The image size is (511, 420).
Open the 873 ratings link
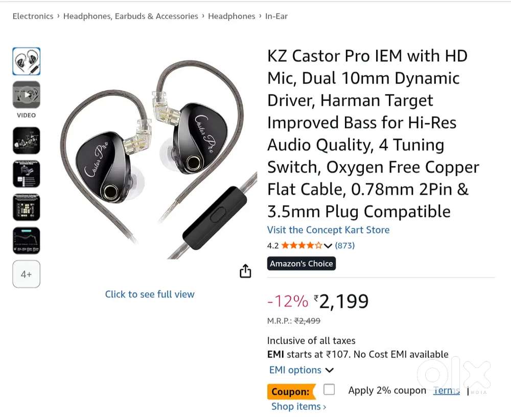pos(345,246)
